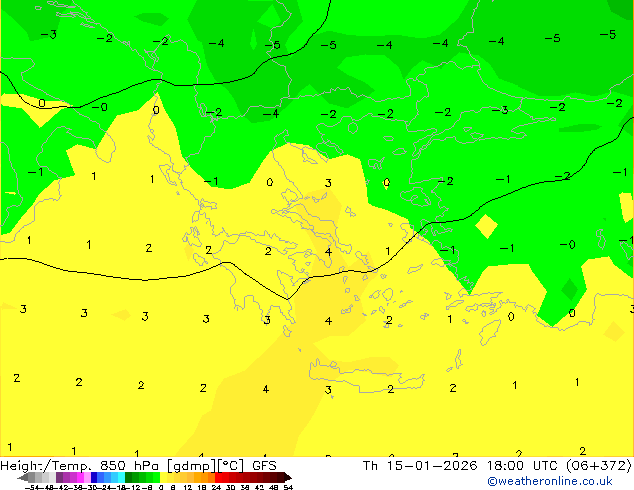
Task: Click the '18' legend scale value
Action: [x=202, y=487]
